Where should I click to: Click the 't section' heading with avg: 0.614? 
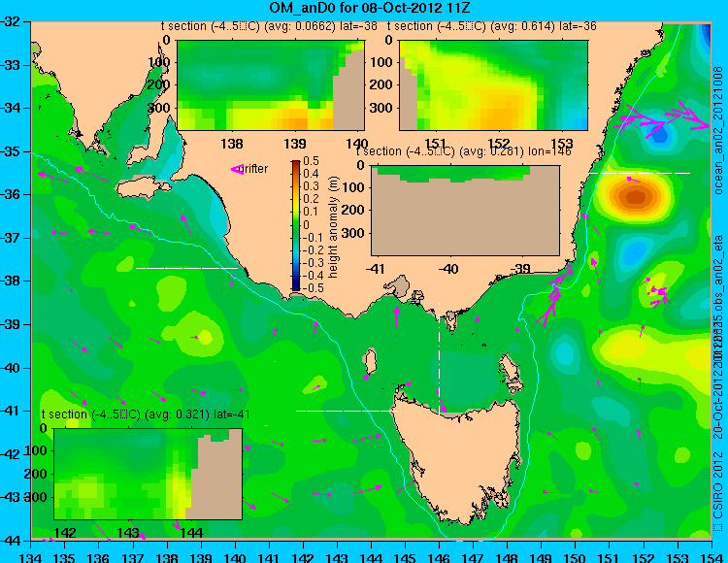pos(492,26)
